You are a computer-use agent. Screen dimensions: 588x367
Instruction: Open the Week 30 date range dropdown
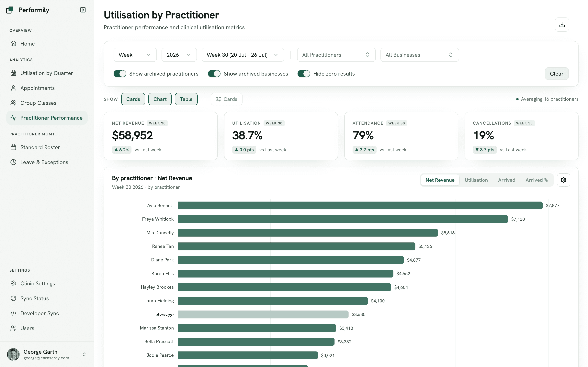point(243,55)
